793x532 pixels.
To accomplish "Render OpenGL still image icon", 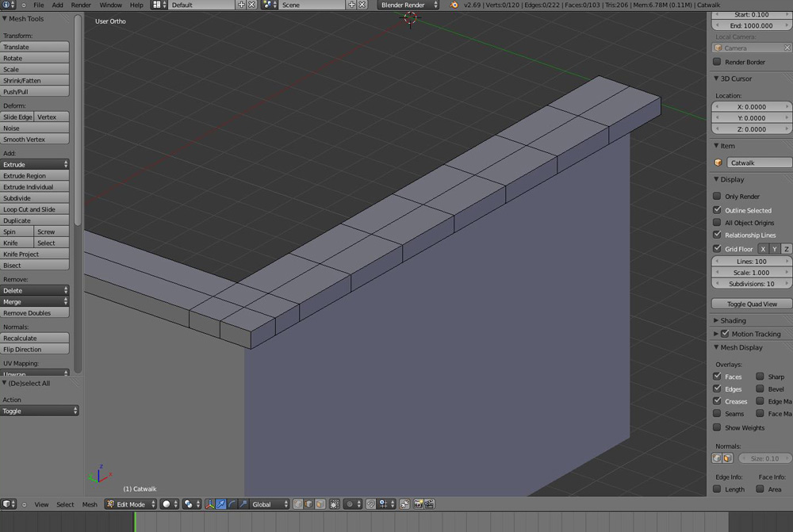I will pyautogui.click(x=418, y=504).
